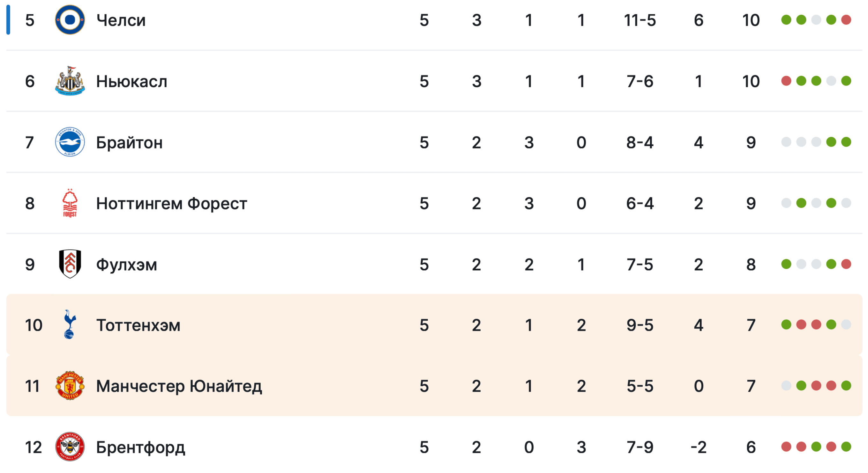
Task: Open the Челси team page
Action: tap(121, 20)
